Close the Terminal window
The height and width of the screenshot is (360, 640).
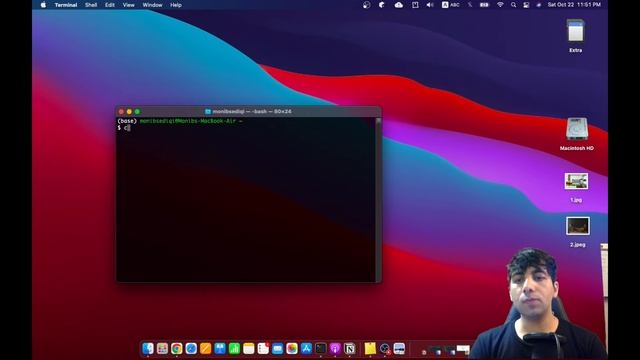(x=121, y=111)
